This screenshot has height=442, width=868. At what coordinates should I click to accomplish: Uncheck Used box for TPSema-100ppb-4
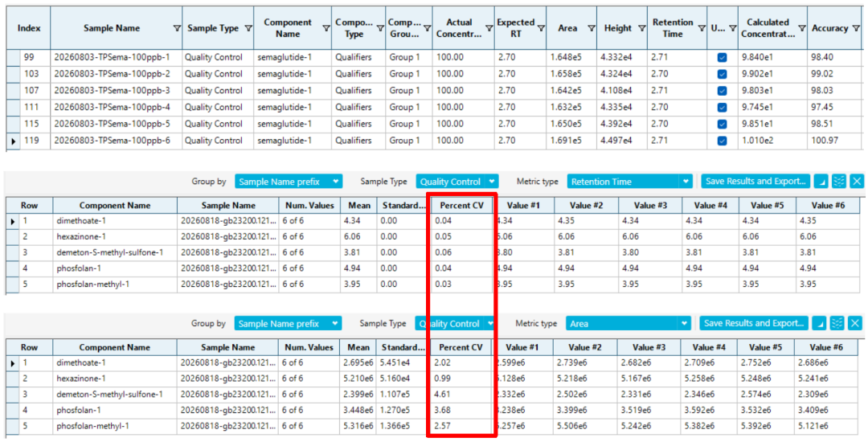(x=722, y=108)
